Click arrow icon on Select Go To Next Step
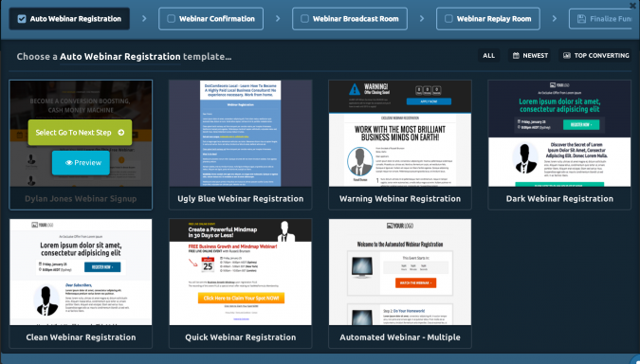The image size is (640, 364). 121,133
